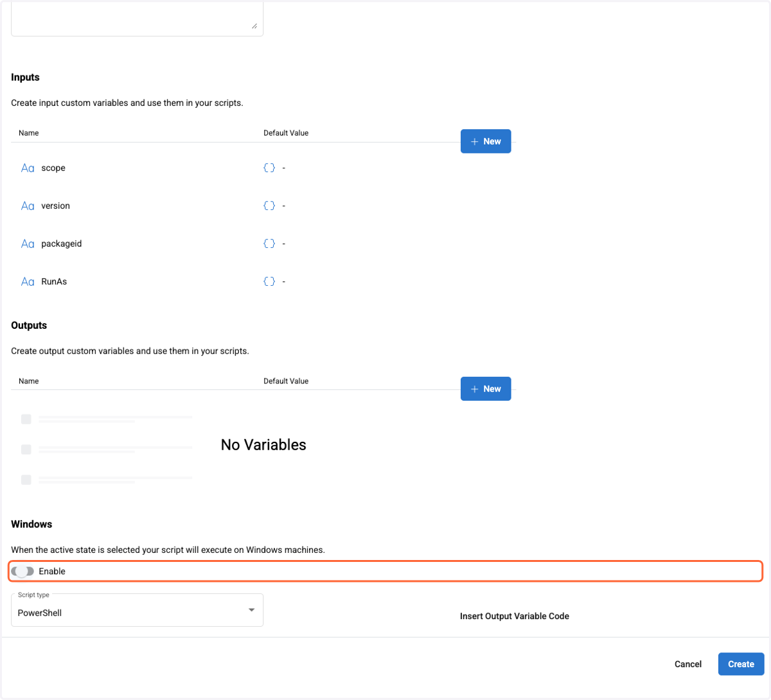Click the Name column header under Inputs
The height and width of the screenshot is (700, 771).
[29, 133]
